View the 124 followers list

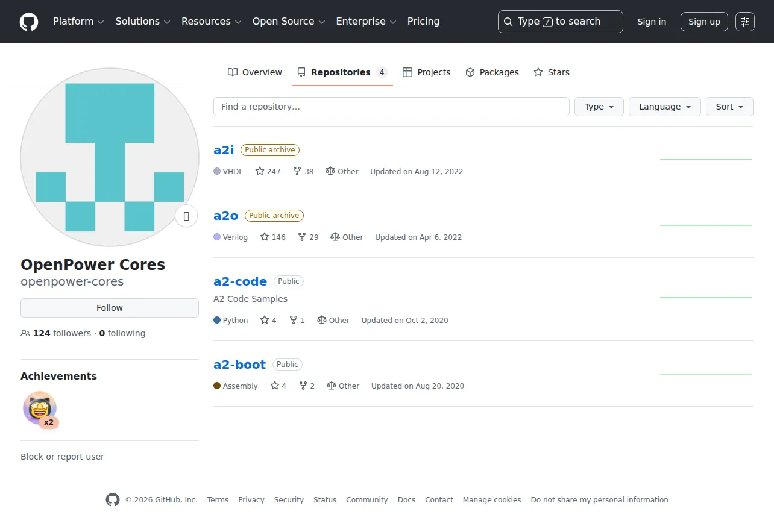tap(56, 333)
